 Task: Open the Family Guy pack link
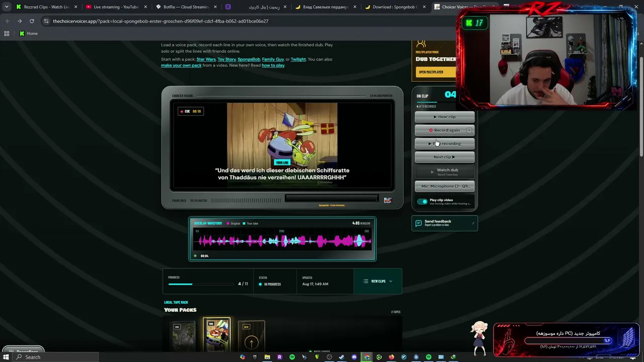273,59
